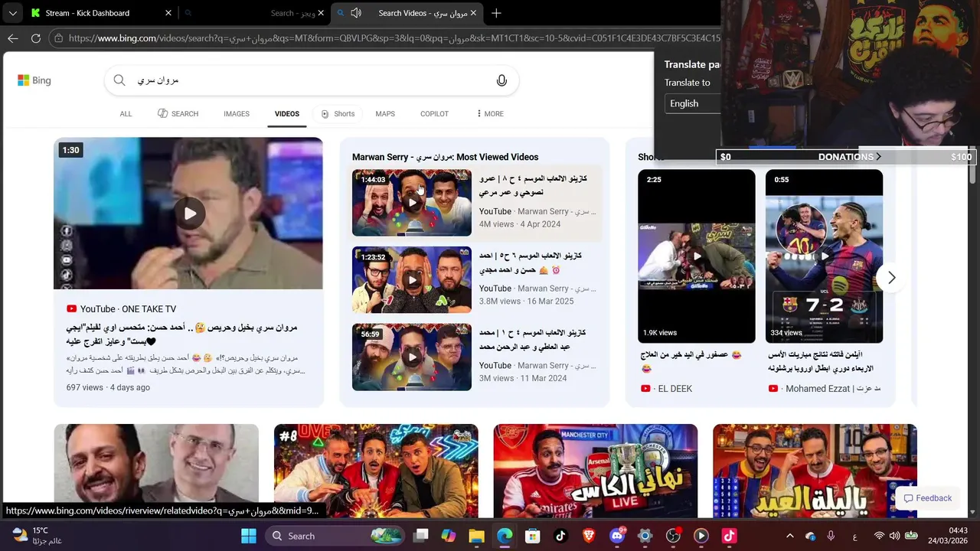Play the 56:59 video thumbnail
The image size is (980, 551).
tap(412, 357)
